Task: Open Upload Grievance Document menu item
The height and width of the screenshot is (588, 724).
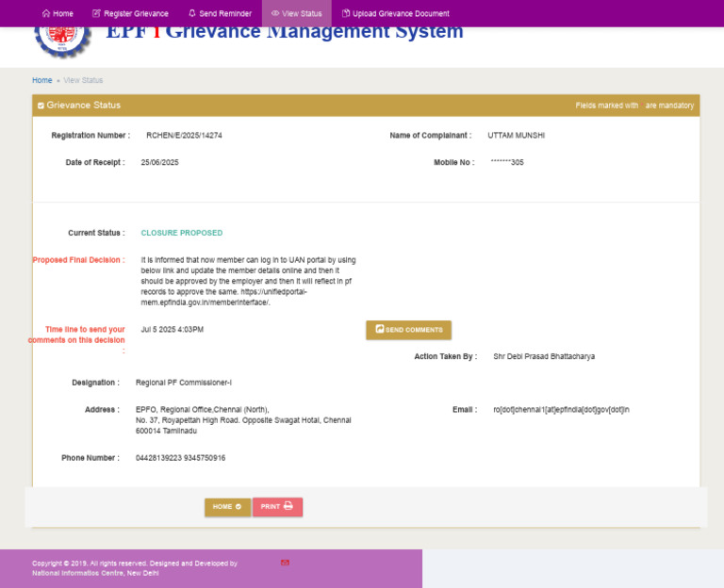Action: [395, 13]
